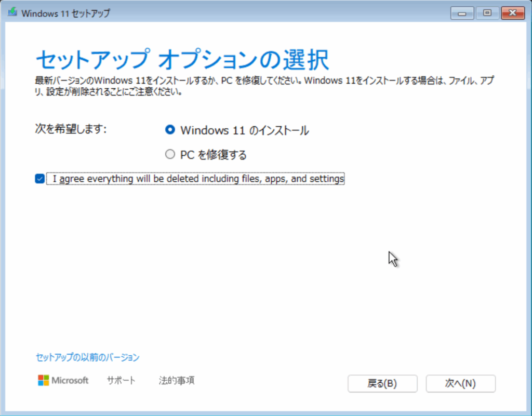Click the Microsoft logo in the footer

pos(63,380)
